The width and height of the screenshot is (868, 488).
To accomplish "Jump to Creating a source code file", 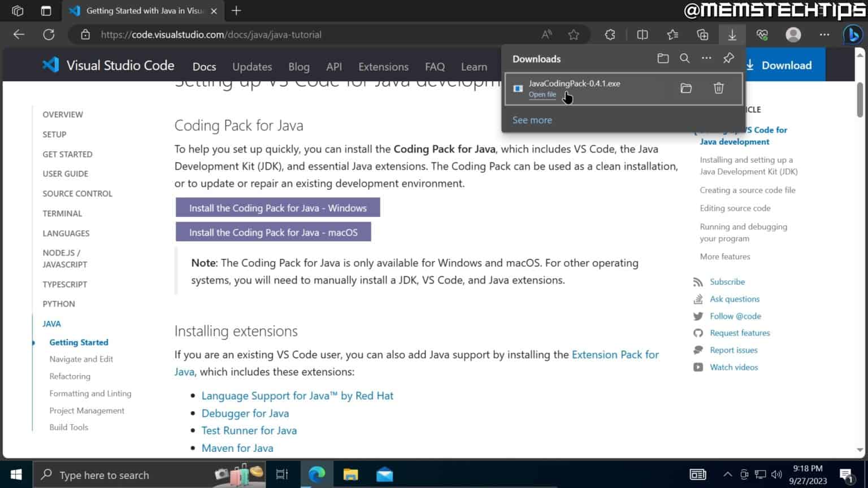I will coord(747,190).
